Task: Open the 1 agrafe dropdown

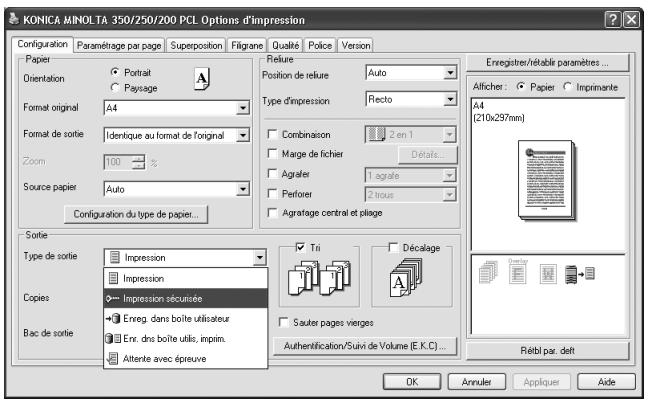Action: coord(449,176)
